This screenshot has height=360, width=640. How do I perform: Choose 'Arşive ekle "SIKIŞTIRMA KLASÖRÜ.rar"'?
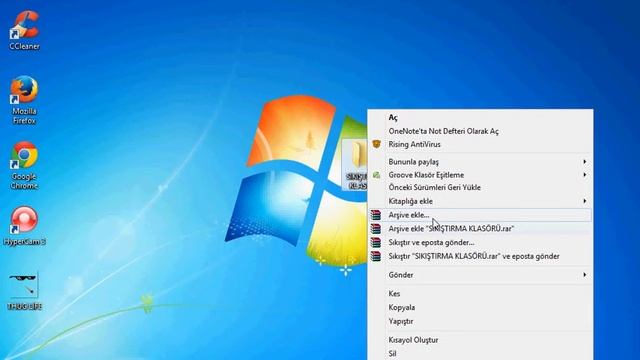click(480, 229)
